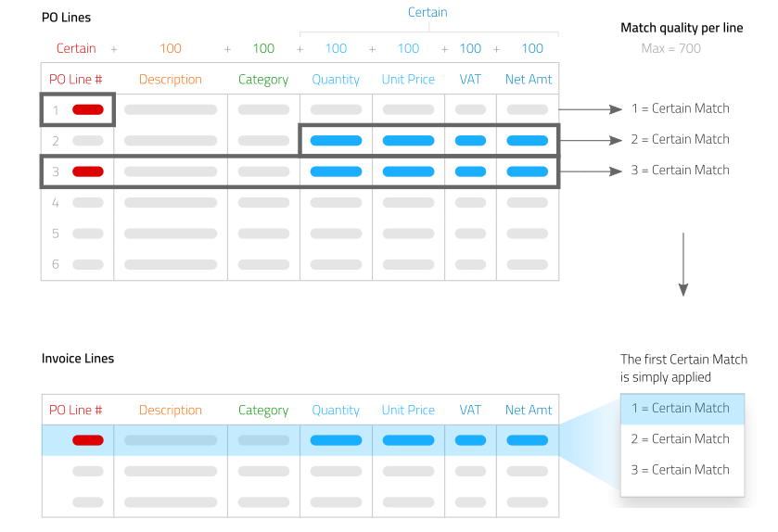778x532 pixels.
Task: Click Category header in Invoice Lines table
Action: coord(263,410)
